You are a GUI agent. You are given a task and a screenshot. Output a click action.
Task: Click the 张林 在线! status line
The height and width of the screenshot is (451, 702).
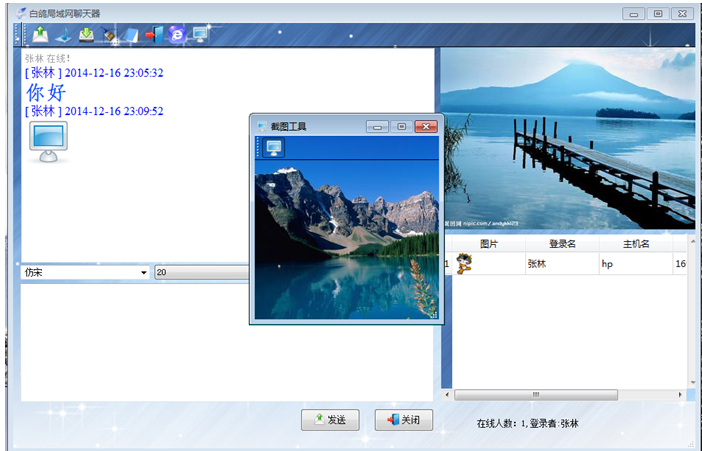click(47, 58)
